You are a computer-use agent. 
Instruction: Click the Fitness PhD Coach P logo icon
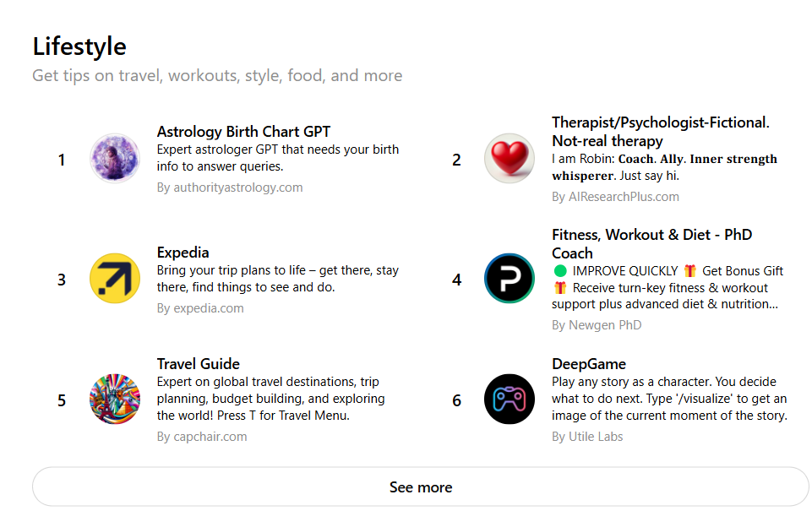pyautogui.click(x=509, y=279)
